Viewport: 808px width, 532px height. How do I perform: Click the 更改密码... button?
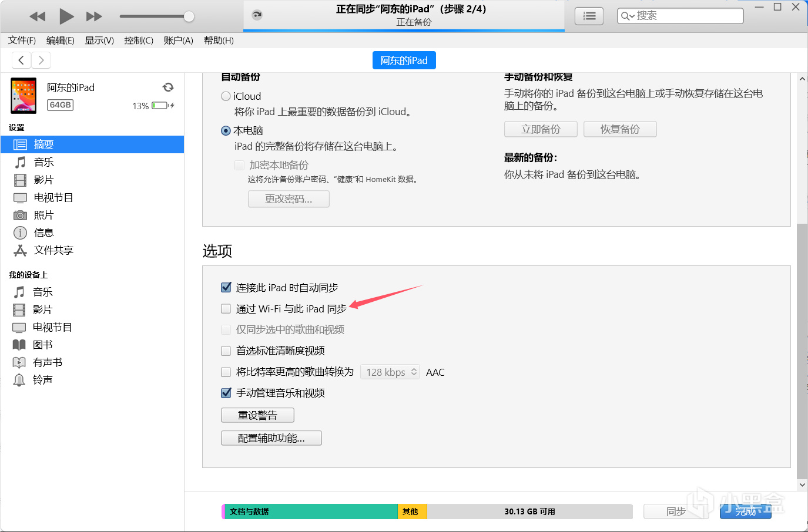coord(289,199)
